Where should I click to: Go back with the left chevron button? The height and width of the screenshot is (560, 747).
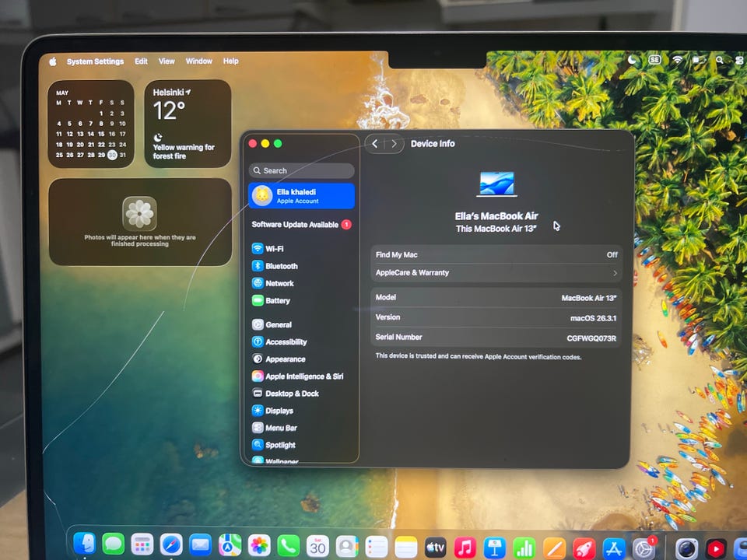(375, 144)
